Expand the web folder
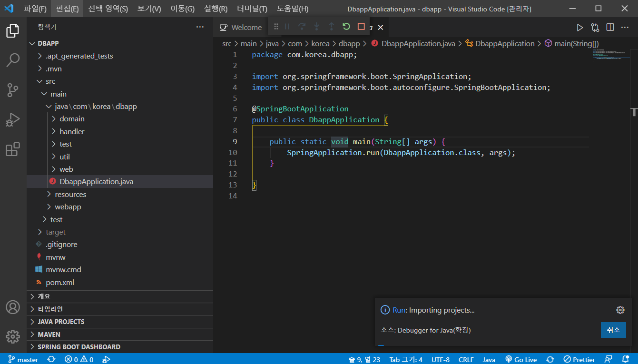Image resolution: width=638 pixels, height=364 pixels. [x=120, y=169]
